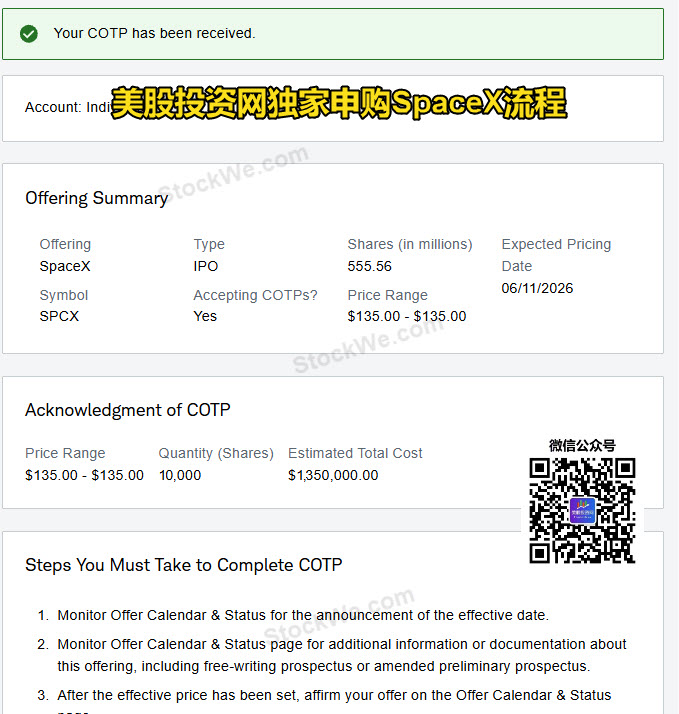
Task: Click the 'IPO' type value
Action: [205, 266]
